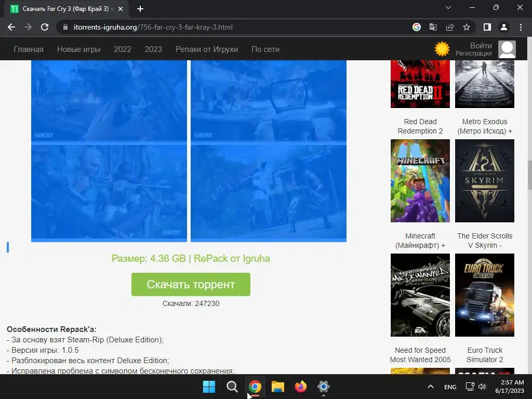
Task: Open bottom-left Far Cry screenshot
Action: [x=109, y=193]
